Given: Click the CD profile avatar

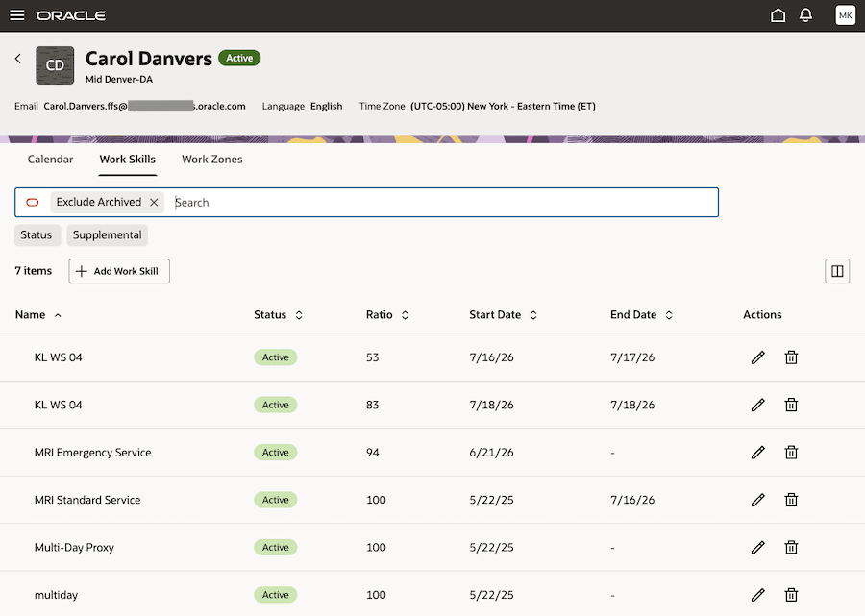Looking at the screenshot, I should (x=55, y=65).
